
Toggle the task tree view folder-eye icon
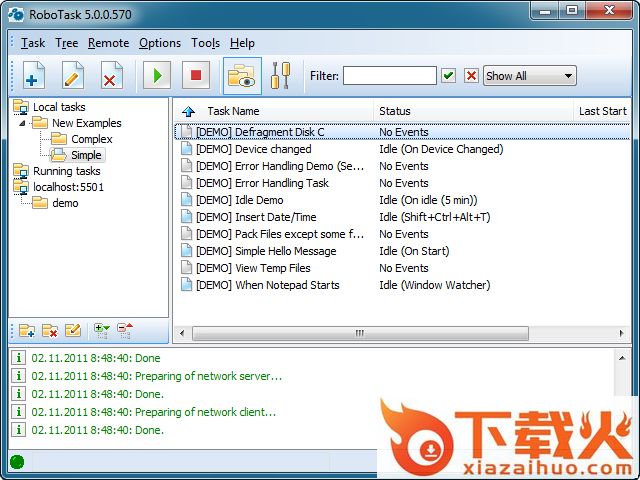[242, 76]
